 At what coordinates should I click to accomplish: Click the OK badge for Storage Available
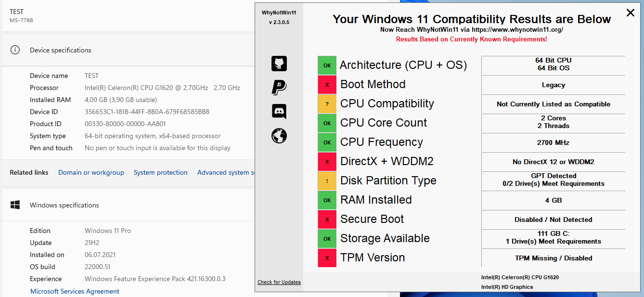pyautogui.click(x=327, y=238)
